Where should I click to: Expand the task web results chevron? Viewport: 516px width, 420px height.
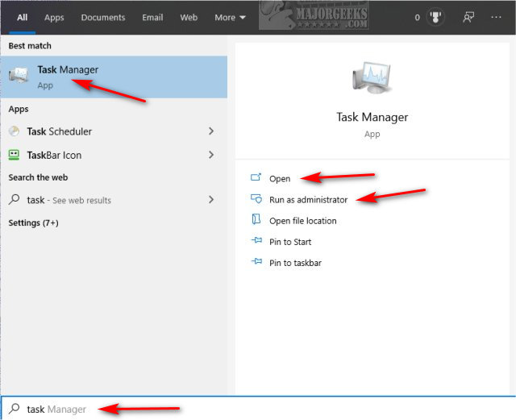[x=211, y=199]
